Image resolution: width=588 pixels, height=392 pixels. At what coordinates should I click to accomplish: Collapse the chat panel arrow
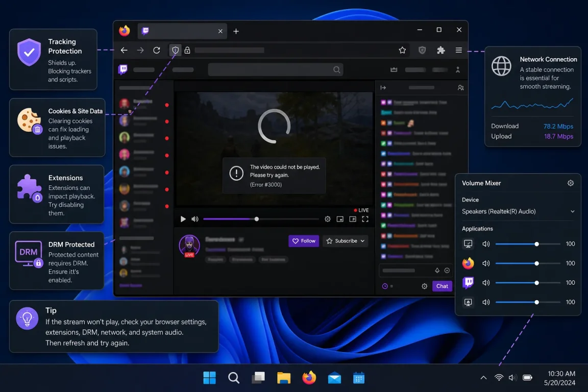tap(383, 88)
